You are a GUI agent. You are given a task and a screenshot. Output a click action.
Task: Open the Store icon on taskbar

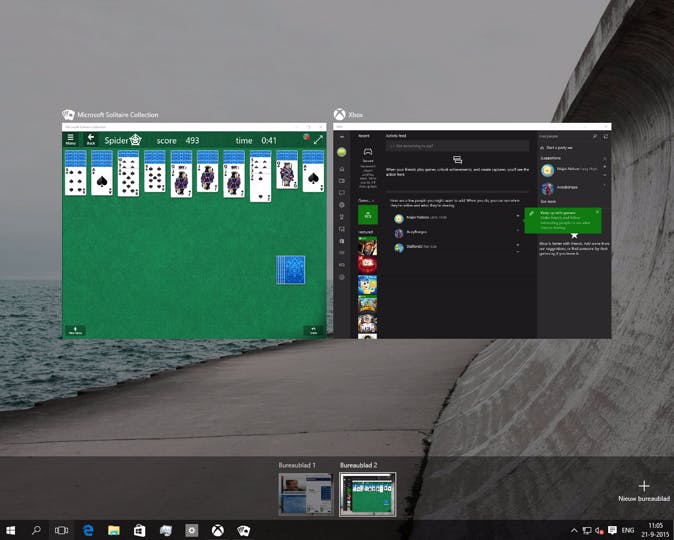(x=139, y=530)
